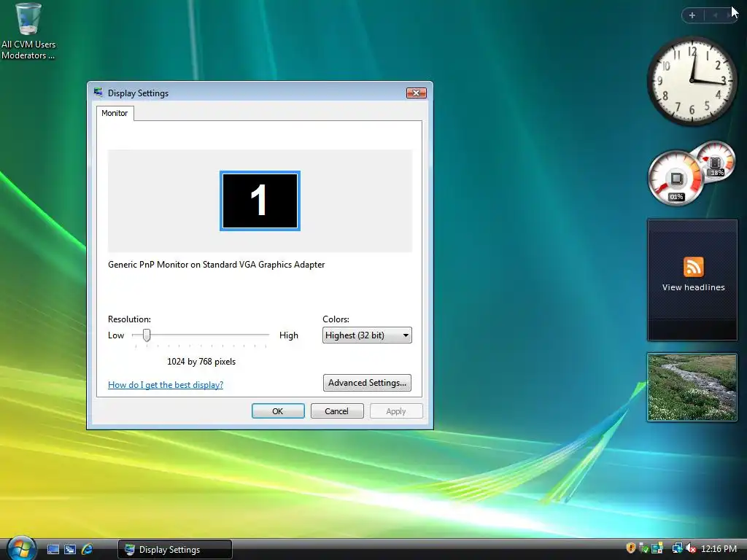Image resolution: width=747 pixels, height=560 pixels.
Task: Open the Colors dropdown showing Highest (32 bit)
Action: coord(367,335)
